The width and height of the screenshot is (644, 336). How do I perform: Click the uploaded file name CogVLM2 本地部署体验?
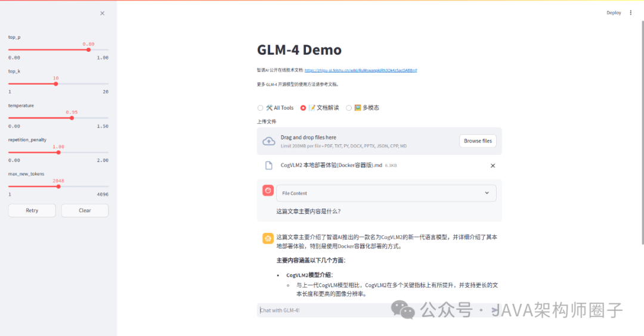click(332, 166)
